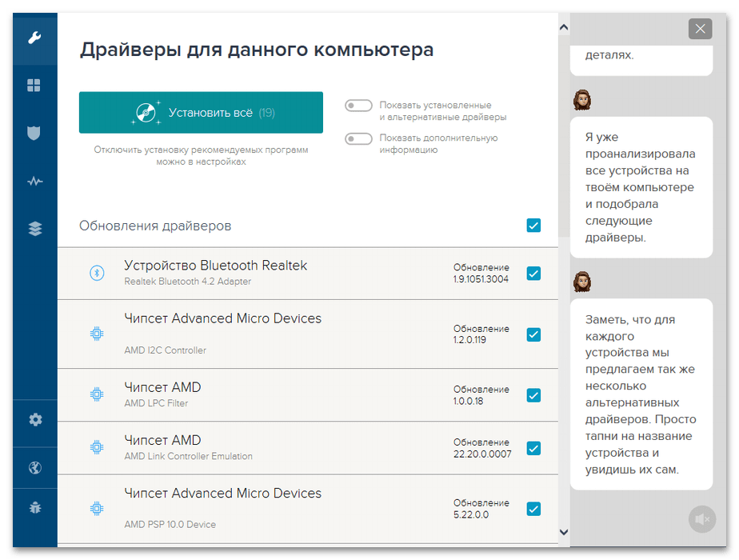Toggle showing additional information
The width and height of the screenshot is (739, 560).
click(x=358, y=138)
